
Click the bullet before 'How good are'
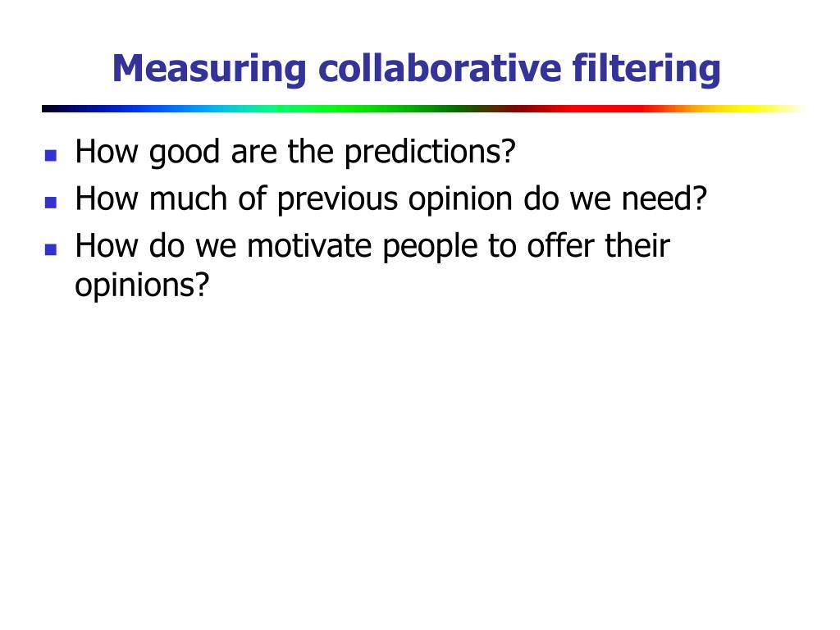(x=51, y=155)
